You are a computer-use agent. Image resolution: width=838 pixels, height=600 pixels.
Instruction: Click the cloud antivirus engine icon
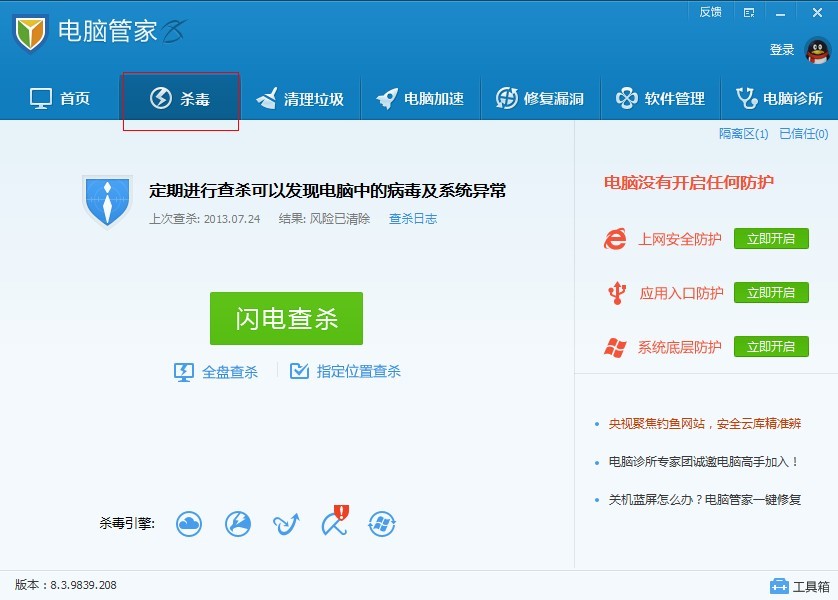tap(189, 523)
